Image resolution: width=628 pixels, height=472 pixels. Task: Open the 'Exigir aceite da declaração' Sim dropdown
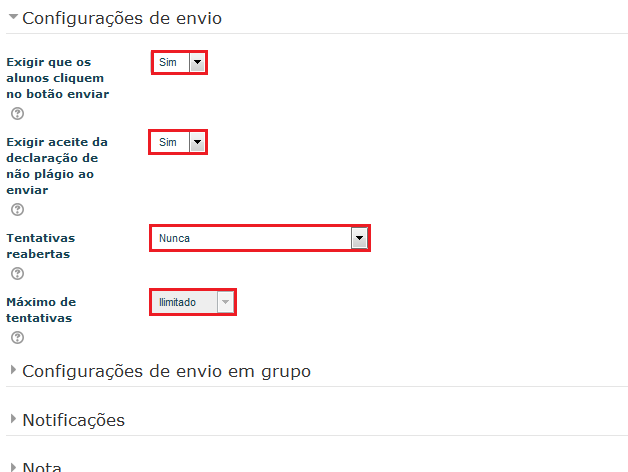[x=180, y=142]
